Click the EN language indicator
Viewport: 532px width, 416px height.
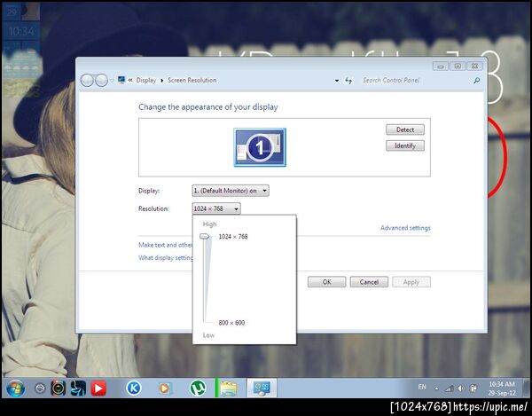coord(422,387)
